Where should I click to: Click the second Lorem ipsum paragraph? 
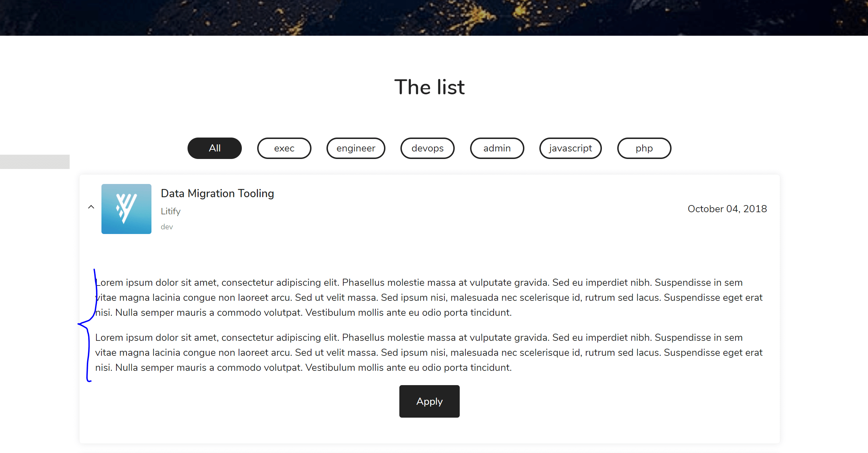pyautogui.click(x=429, y=353)
